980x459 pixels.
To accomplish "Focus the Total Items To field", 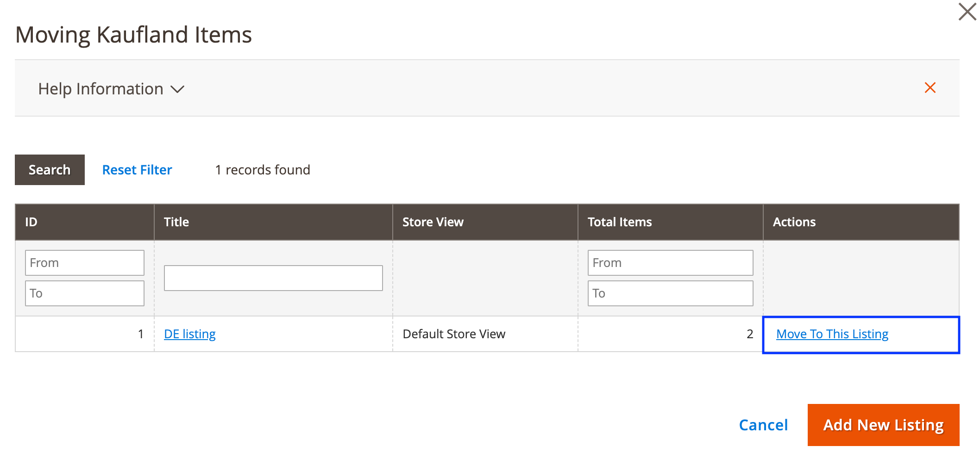I will tap(670, 293).
